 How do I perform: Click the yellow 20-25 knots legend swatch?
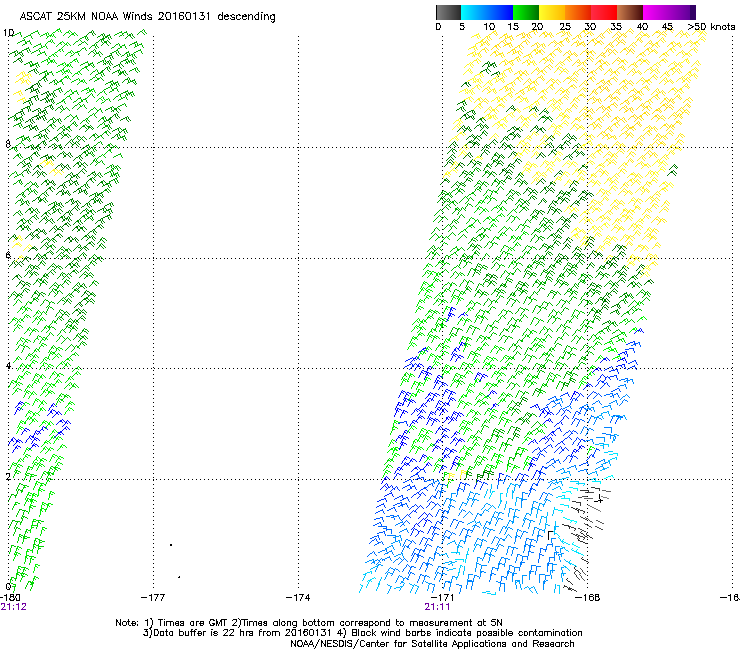tap(552, 12)
